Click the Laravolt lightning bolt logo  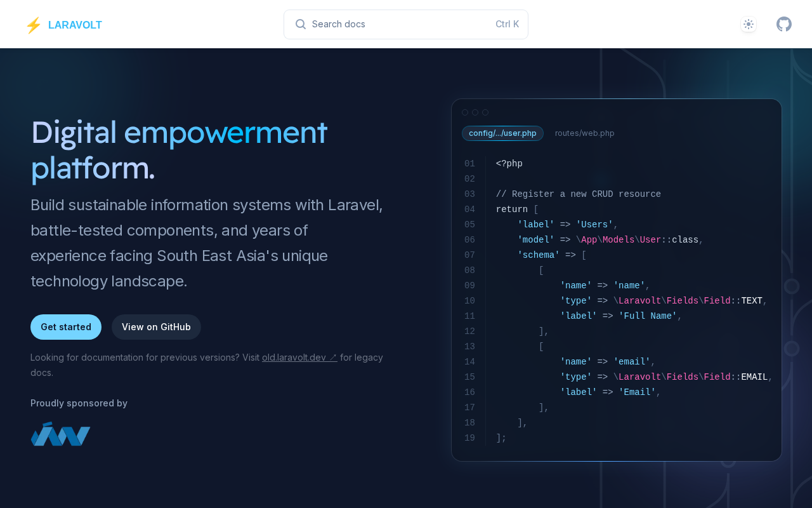(x=33, y=25)
